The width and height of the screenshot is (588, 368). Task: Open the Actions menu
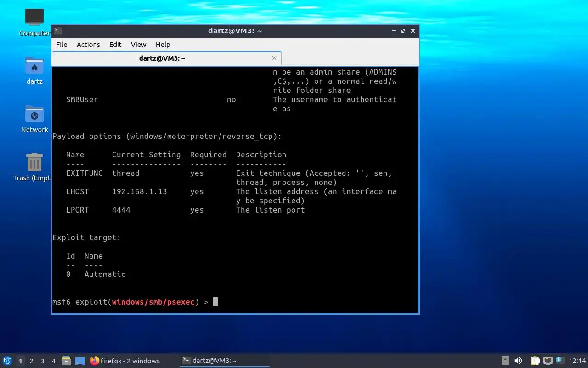88,45
